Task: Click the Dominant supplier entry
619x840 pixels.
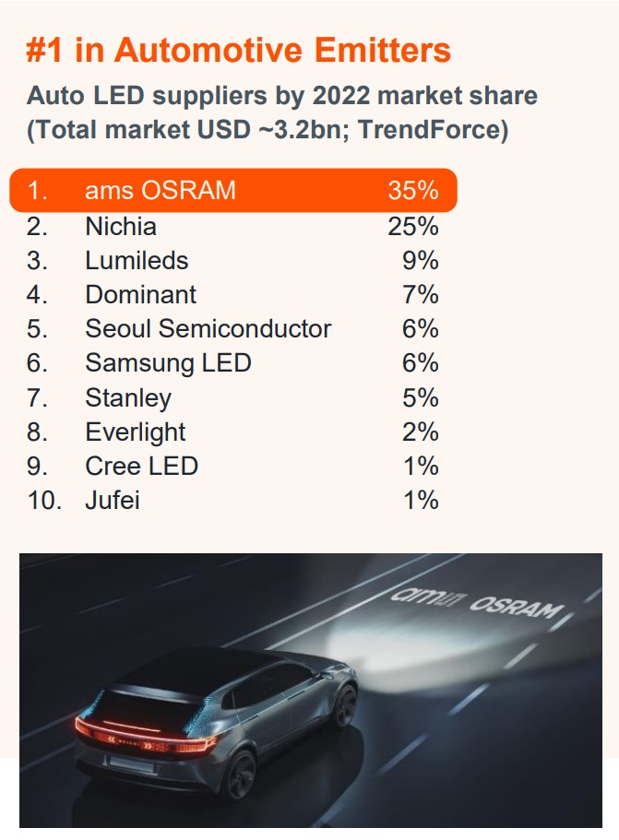Action: coord(140,295)
